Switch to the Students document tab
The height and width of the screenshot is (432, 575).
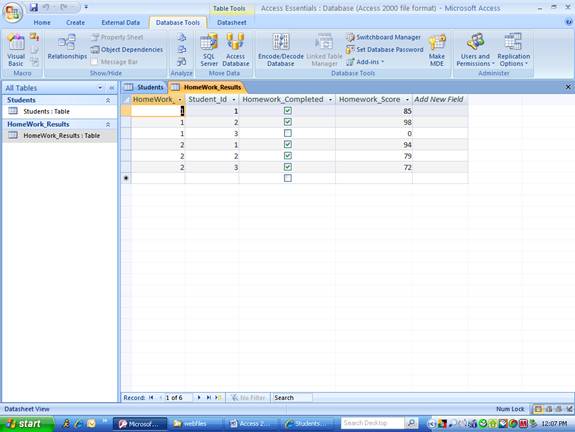click(x=145, y=87)
